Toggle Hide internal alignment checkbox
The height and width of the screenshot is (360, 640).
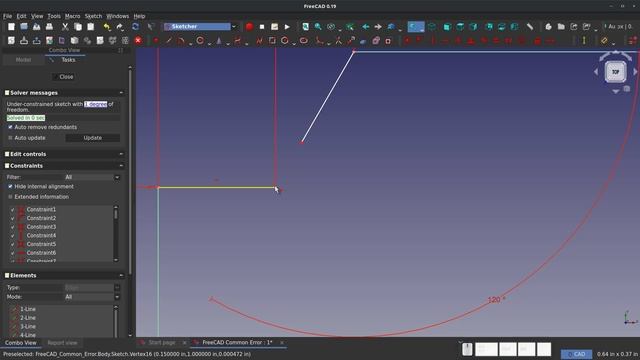pyautogui.click(x=10, y=187)
